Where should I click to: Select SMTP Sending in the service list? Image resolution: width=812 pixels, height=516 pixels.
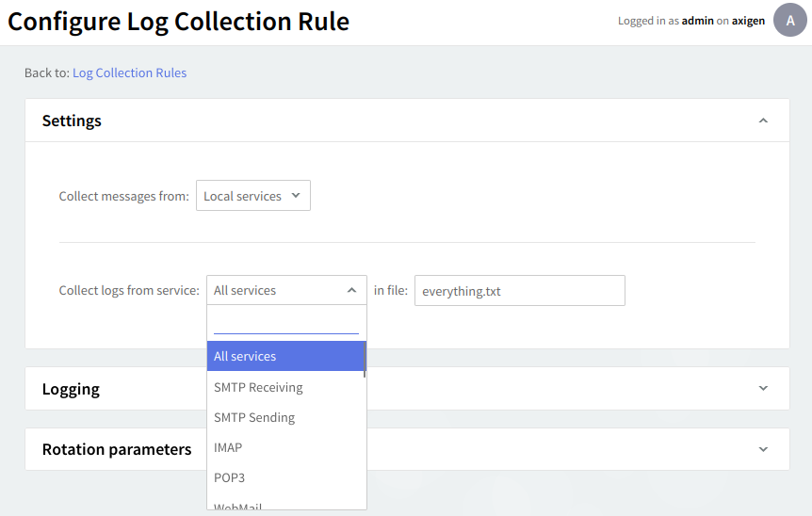click(x=254, y=417)
